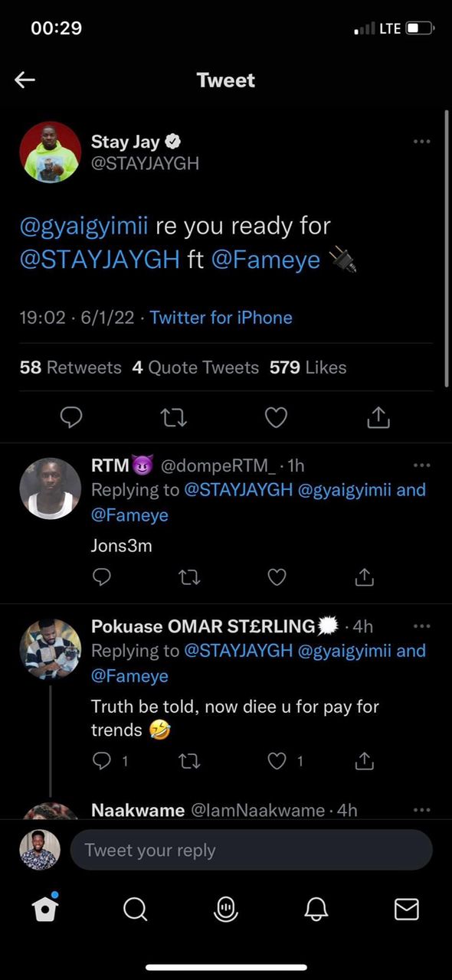452x980 pixels.
Task: Like the main Stay Jay tweet
Action: click(276, 417)
